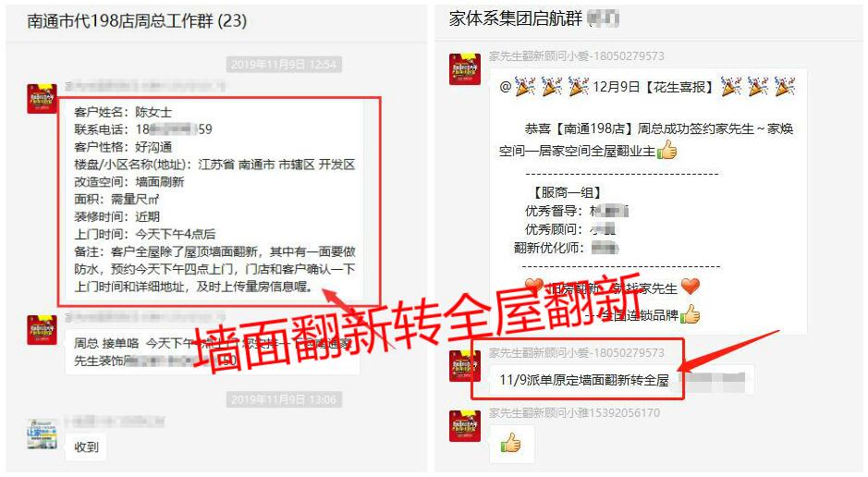Open the 南通市代198店周总工作群 chat title
The width and height of the screenshot is (868, 477).
137,21
